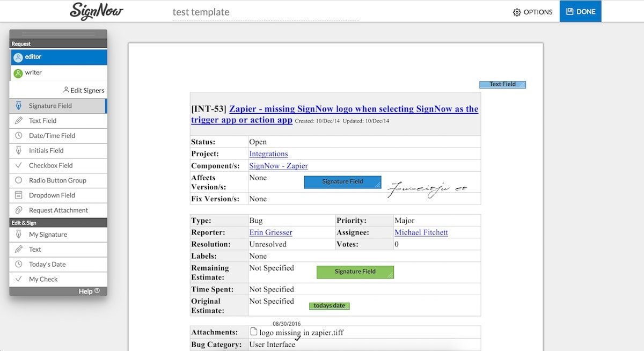Select the green Signature Field on document
Screen dimensions: 644x351
[x=355, y=272]
